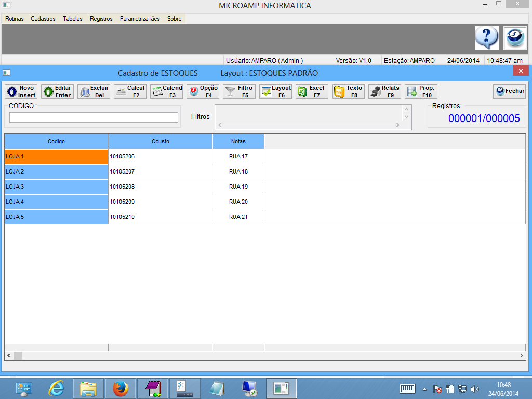The width and height of the screenshot is (532, 399).
Task: Click the blue question mark help icon
Action: point(487,38)
